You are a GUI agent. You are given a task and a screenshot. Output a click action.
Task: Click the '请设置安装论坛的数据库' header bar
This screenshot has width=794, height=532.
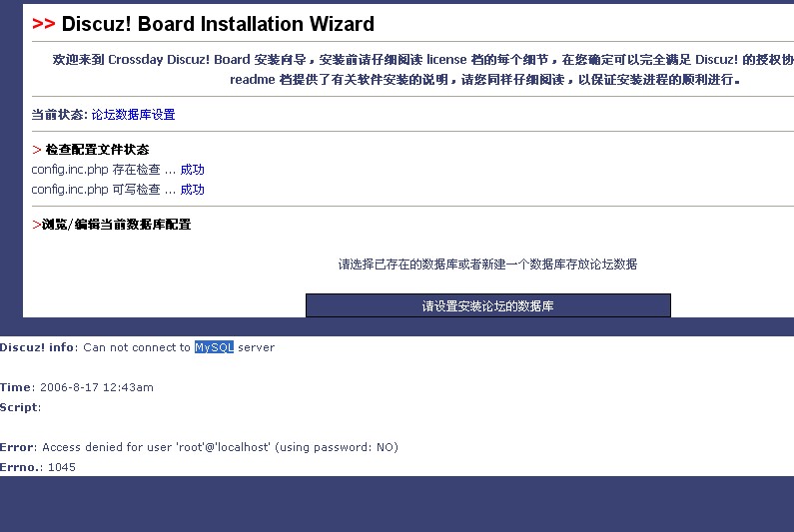coord(488,305)
